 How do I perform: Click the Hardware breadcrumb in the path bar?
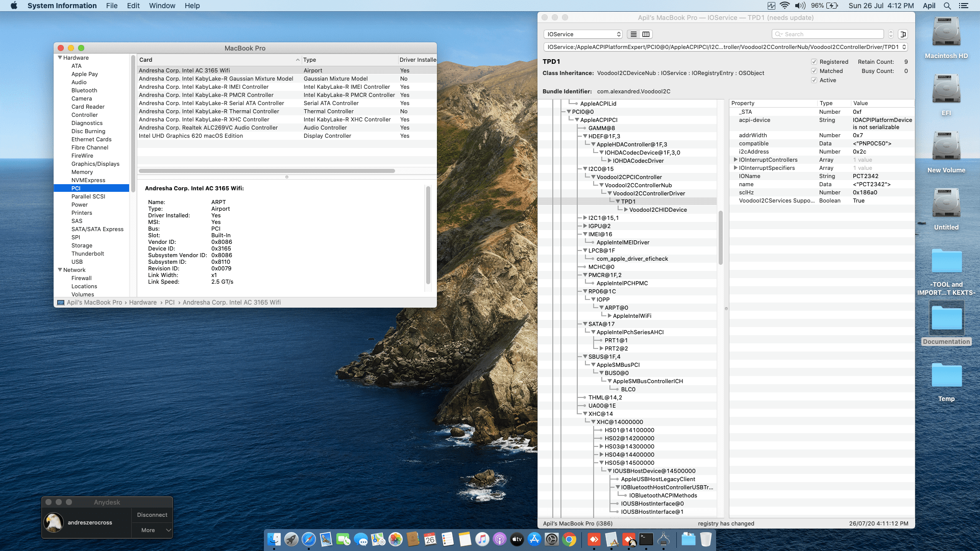pos(143,303)
